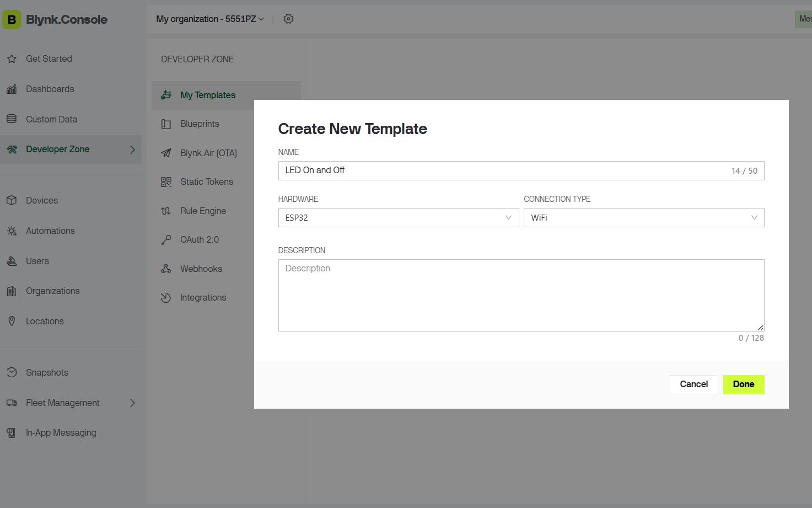812x508 pixels.
Task: Click the Blynk.Air paper plane icon
Action: click(x=166, y=153)
